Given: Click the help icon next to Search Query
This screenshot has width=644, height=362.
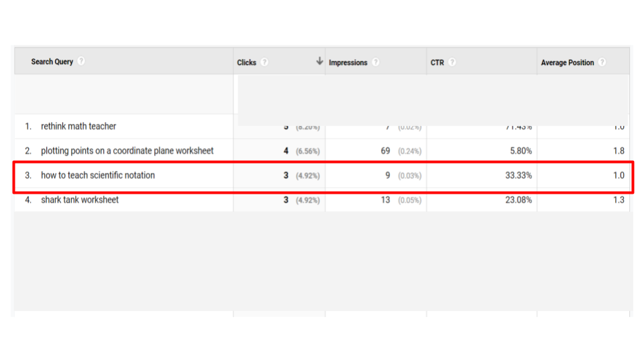Looking at the screenshot, I should 81,62.
